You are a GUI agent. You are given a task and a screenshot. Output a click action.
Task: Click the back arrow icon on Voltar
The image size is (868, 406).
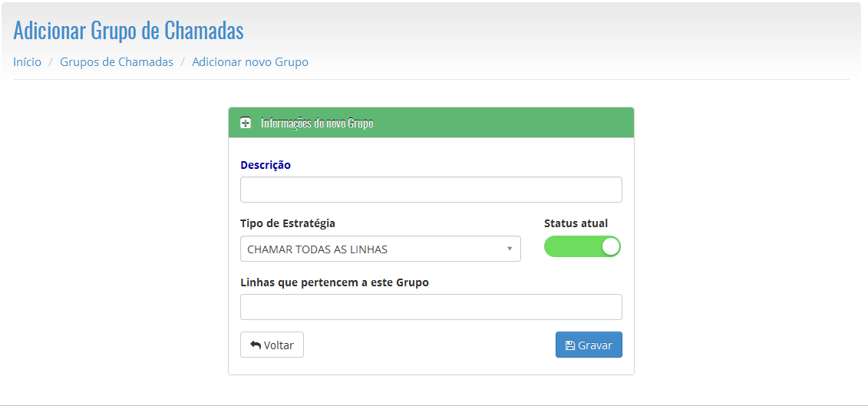(256, 345)
